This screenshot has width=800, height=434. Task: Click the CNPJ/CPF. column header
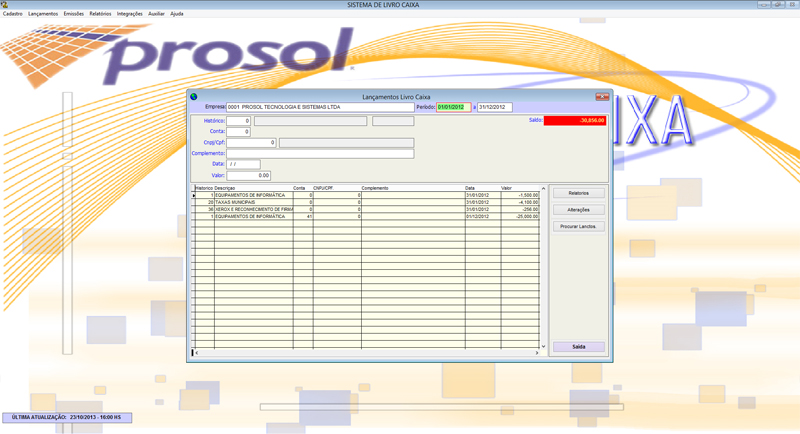coord(323,188)
